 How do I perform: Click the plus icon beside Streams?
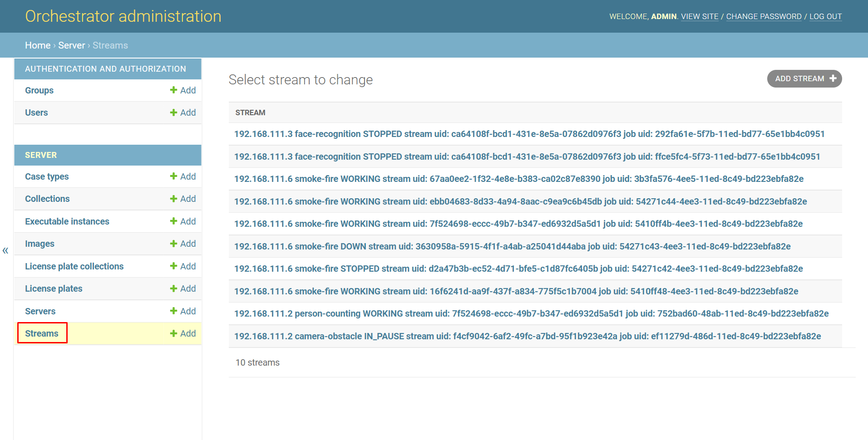point(173,333)
